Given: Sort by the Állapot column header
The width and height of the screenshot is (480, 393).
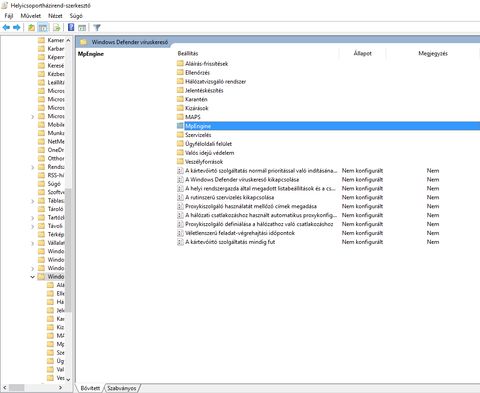Looking at the screenshot, I should 363,53.
